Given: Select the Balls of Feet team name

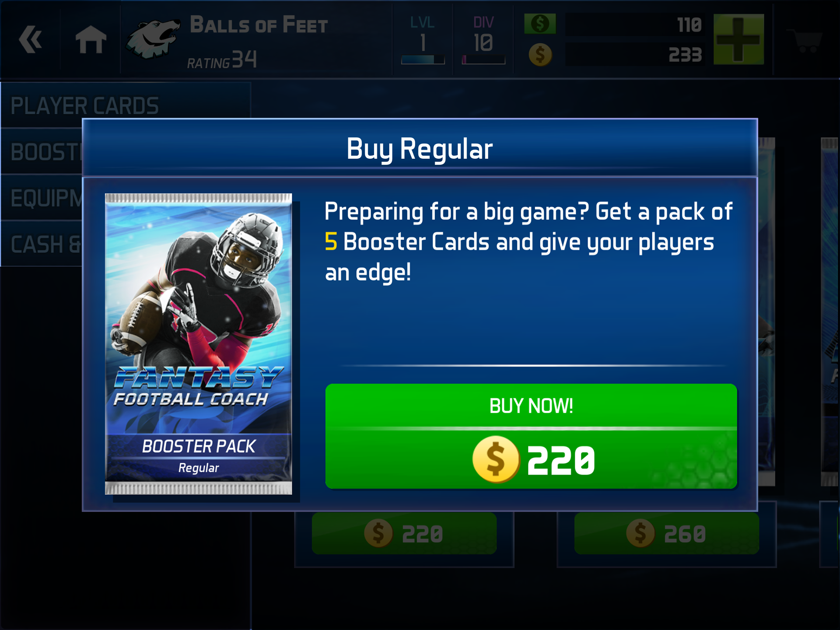Looking at the screenshot, I should [259, 24].
